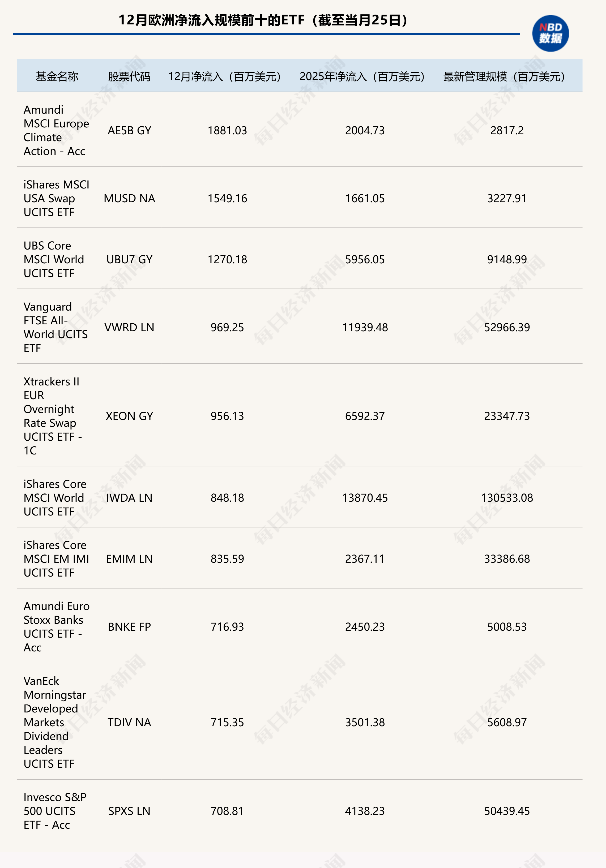Select the TDIV NA ticker cell

(129, 723)
